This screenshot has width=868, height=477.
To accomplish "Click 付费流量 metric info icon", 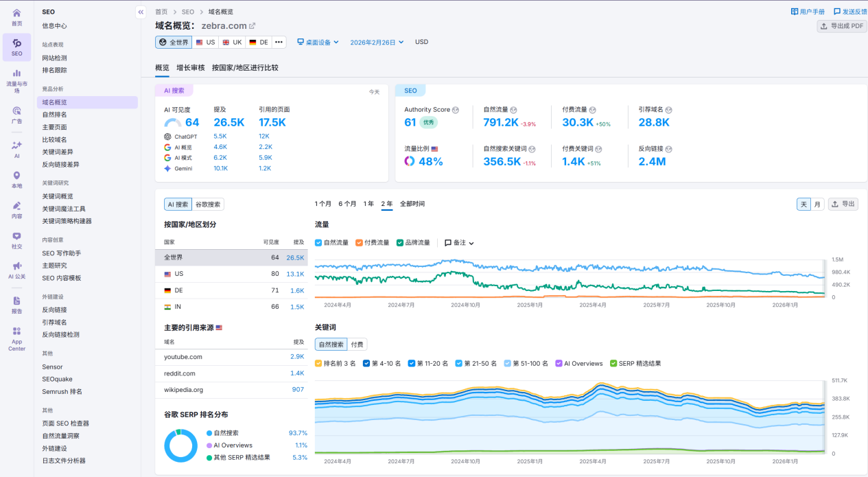I will (592, 110).
